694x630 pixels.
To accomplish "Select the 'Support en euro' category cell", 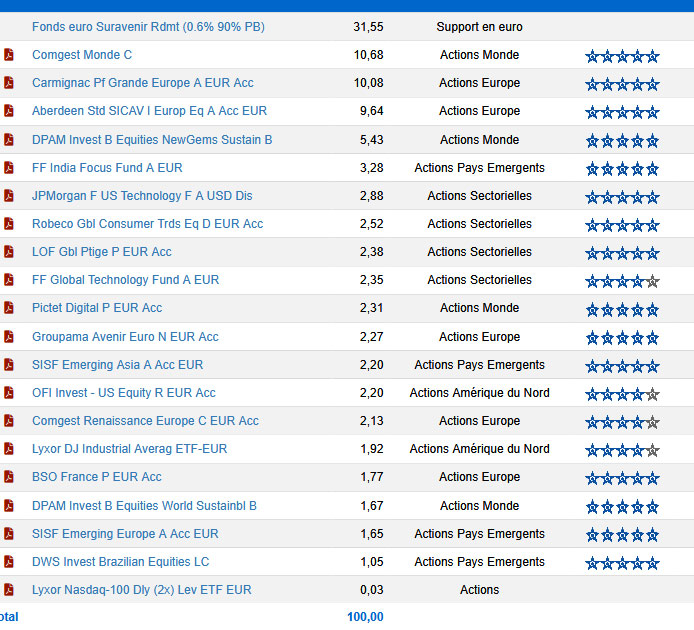I will [479, 27].
